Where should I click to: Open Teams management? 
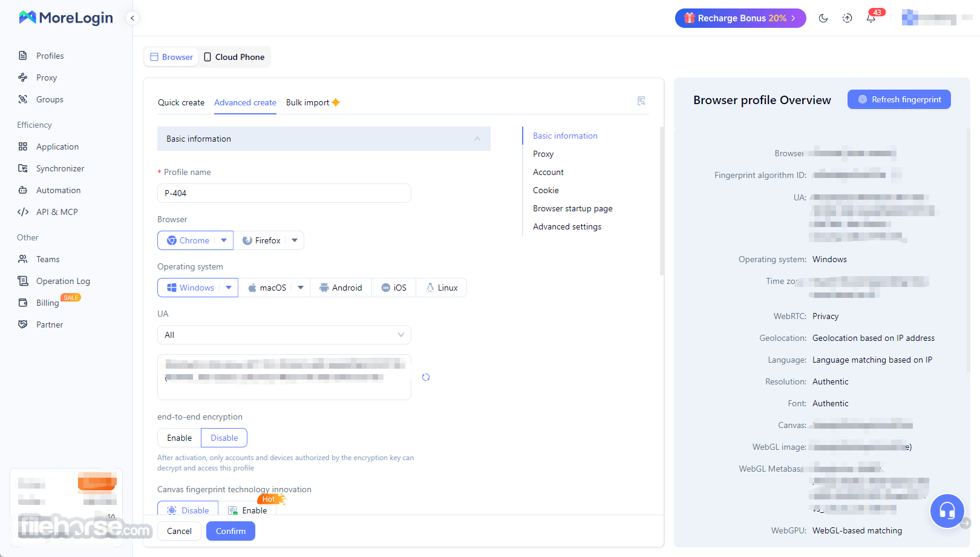48,259
